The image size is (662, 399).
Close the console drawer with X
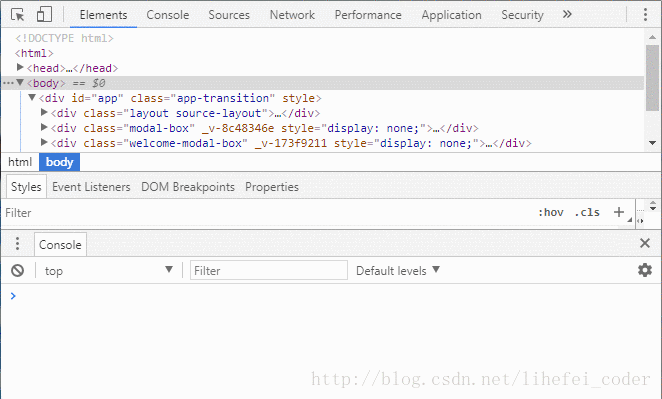pos(645,243)
